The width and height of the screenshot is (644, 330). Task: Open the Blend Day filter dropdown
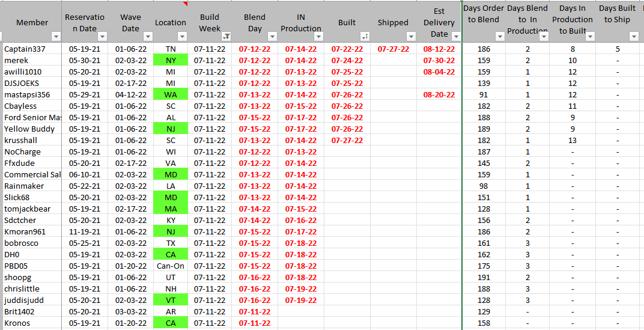[x=271, y=37]
